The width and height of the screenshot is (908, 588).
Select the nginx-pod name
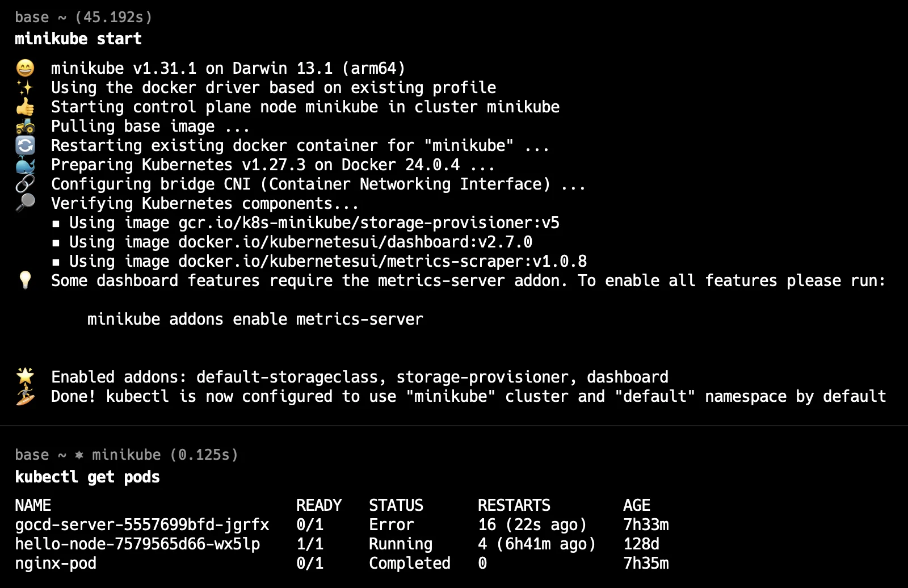click(56, 564)
